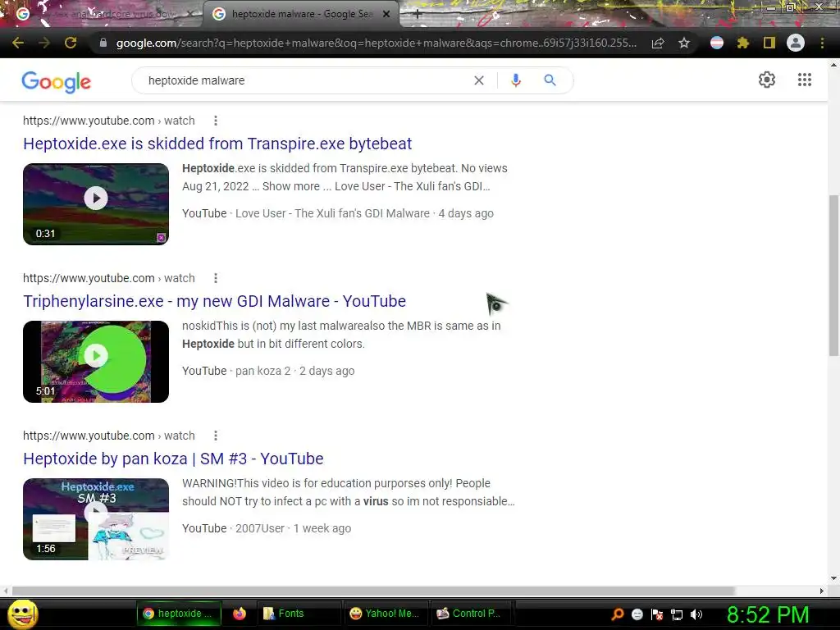Play the 0:31 Heptoxide.exe video thumbnail
840x630 pixels.
pos(96,204)
